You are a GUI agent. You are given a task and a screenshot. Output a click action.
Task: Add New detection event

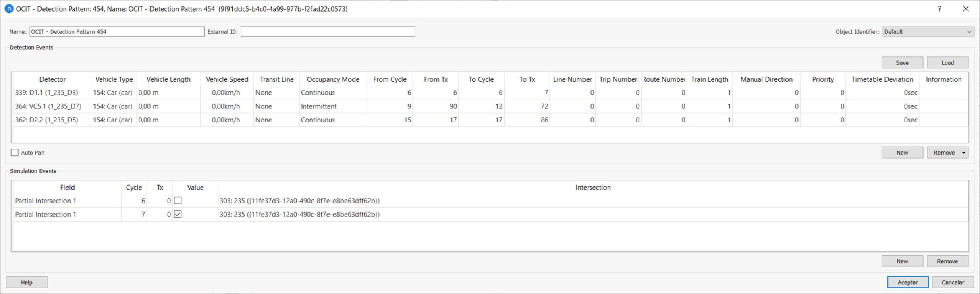point(902,153)
